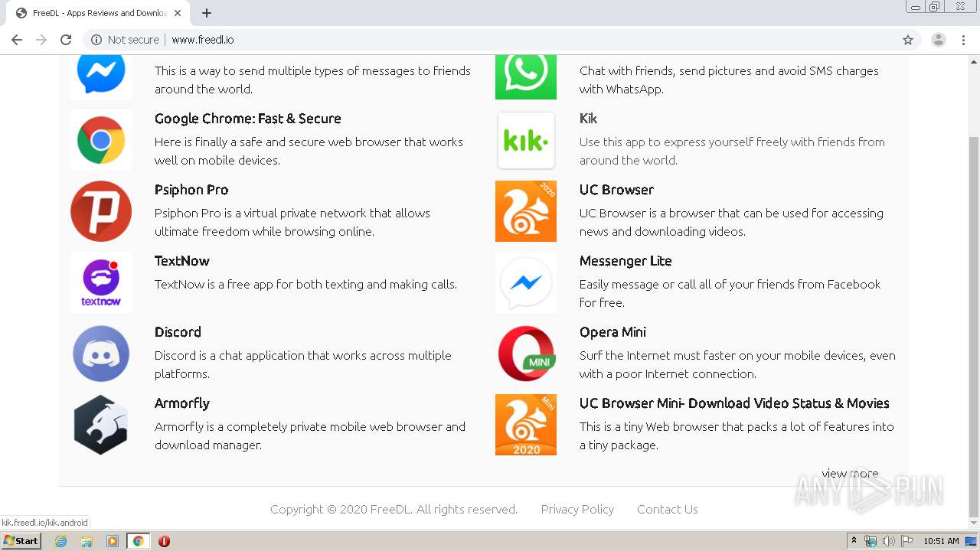Open the clock showing 10:51 AM

click(941, 541)
